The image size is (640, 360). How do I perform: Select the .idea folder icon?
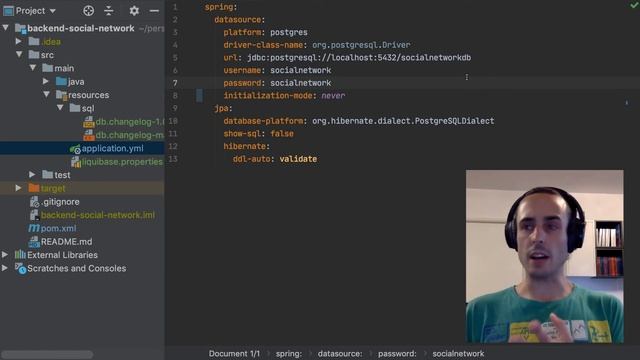(x=34, y=41)
